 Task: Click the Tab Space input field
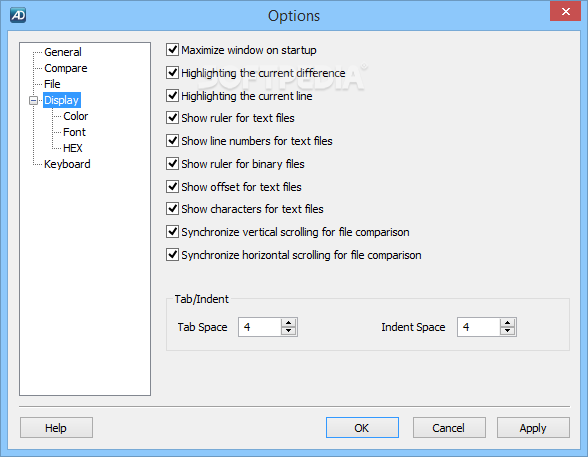click(x=260, y=327)
